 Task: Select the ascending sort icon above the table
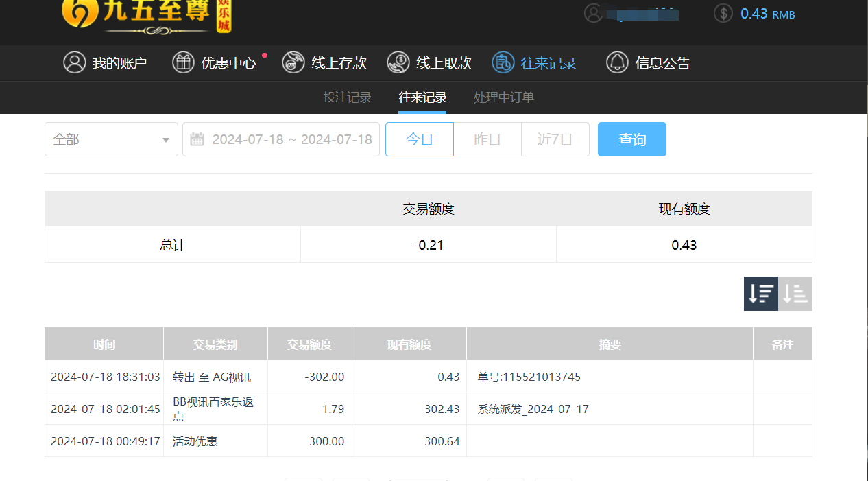coord(795,293)
